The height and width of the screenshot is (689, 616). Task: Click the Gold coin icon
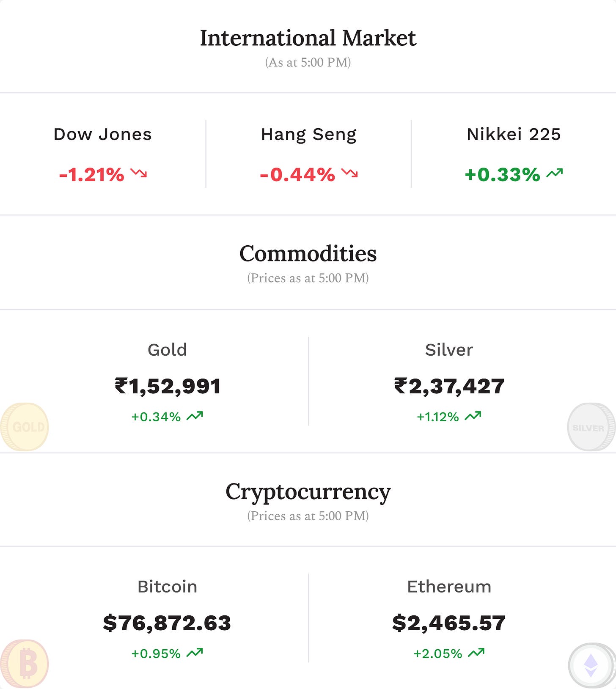(25, 426)
